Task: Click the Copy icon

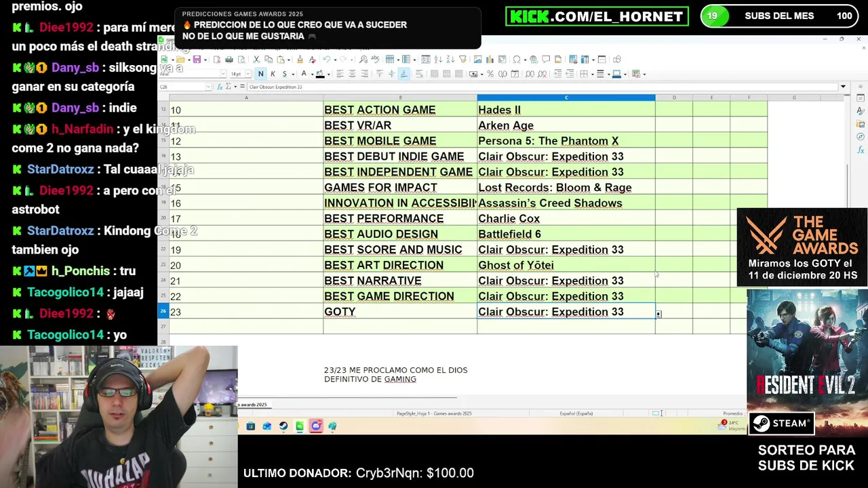Action: [269, 60]
